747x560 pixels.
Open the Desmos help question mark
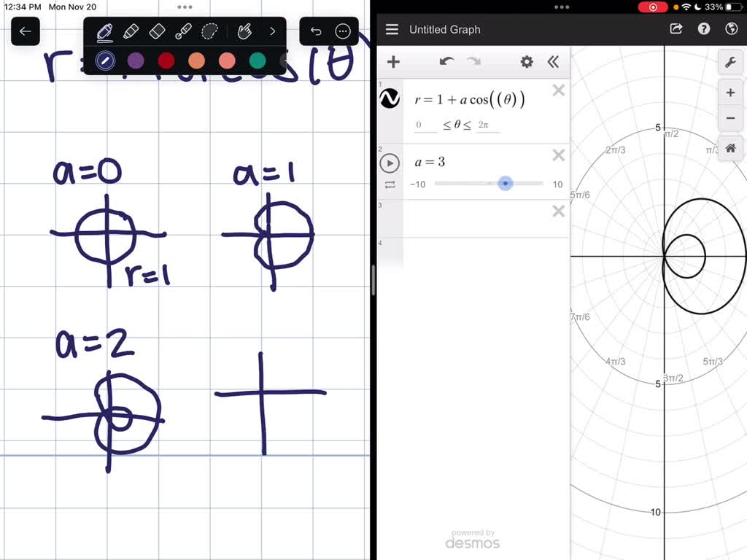point(704,29)
